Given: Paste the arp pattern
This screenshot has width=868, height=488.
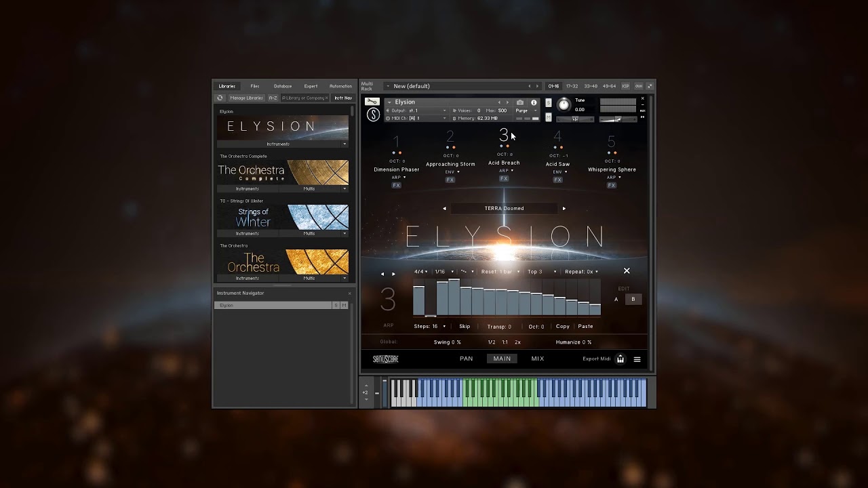Looking at the screenshot, I should (586, 327).
